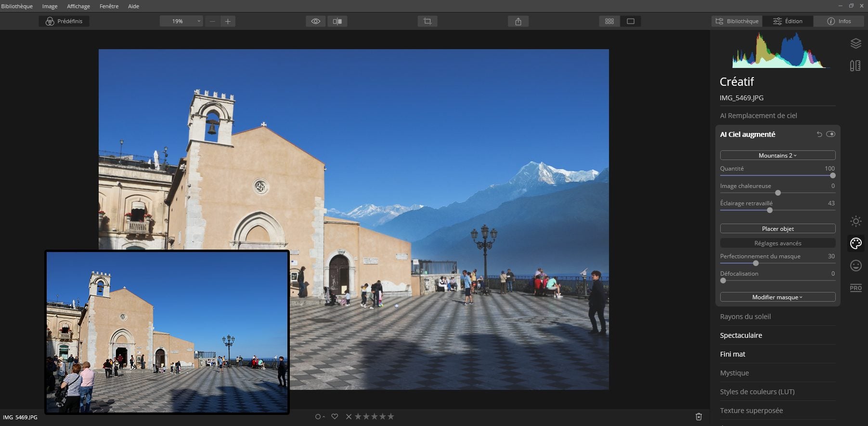
Task: Open the PRO tools category
Action: tap(855, 288)
